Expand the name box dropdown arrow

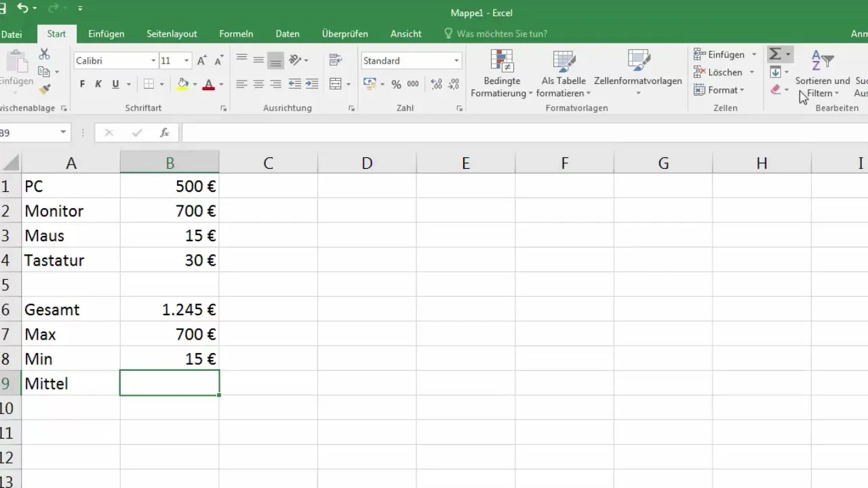[63, 133]
